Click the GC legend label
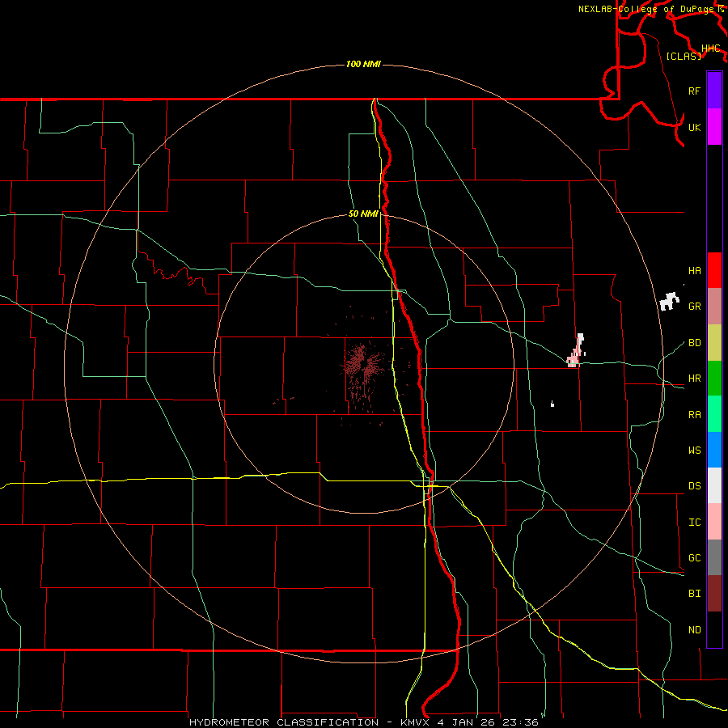Image resolution: width=728 pixels, height=728 pixels. click(x=694, y=558)
